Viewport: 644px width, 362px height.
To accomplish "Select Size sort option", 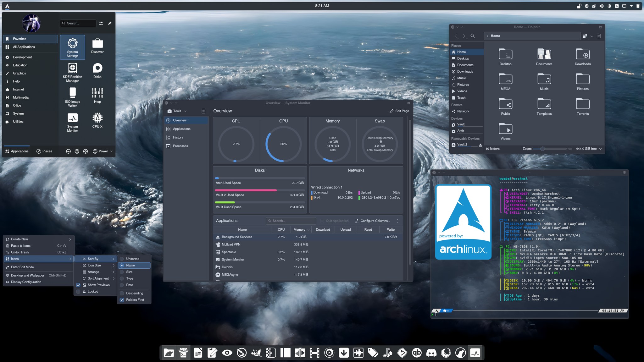I will [134, 272].
